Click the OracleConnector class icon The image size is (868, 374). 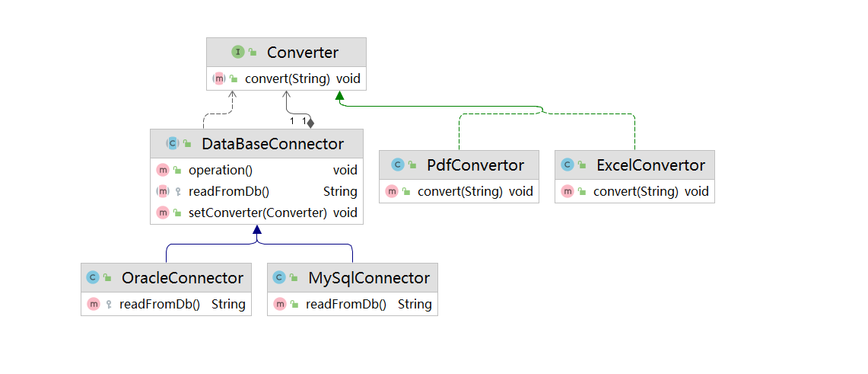(x=93, y=278)
